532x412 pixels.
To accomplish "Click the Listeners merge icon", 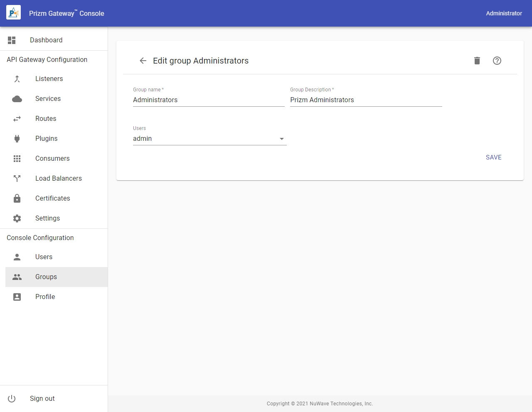I will [17, 79].
